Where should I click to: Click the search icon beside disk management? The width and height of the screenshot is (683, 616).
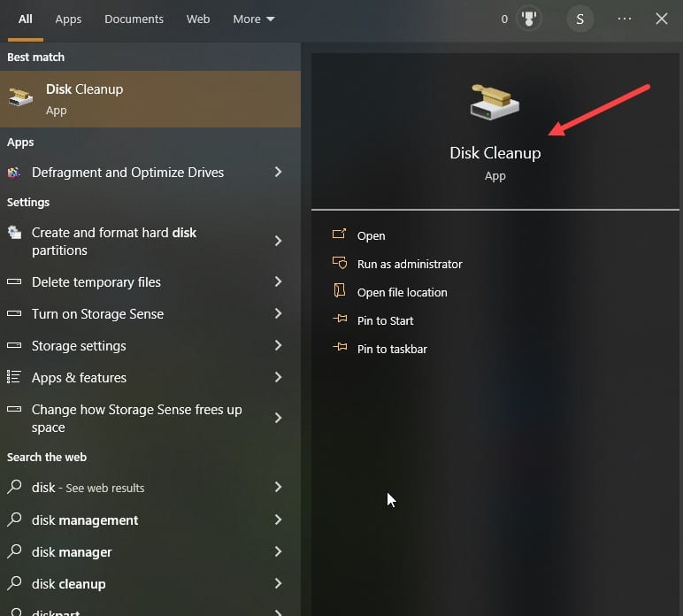coord(14,519)
